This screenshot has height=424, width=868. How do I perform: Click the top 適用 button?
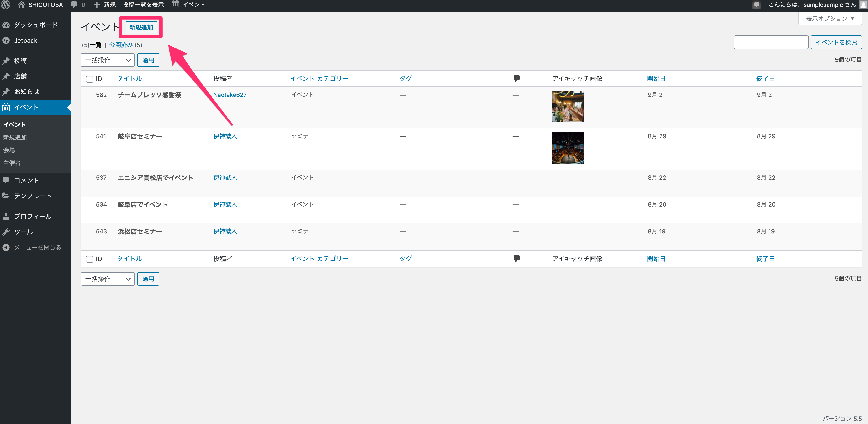point(148,60)
